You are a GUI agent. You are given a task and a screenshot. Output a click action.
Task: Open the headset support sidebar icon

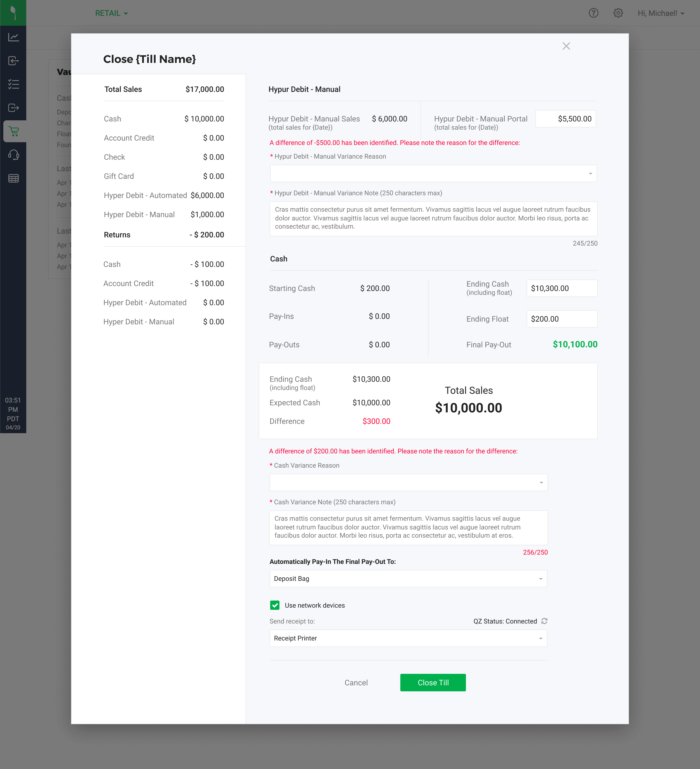pyautogui.click(x=13, y=155)
